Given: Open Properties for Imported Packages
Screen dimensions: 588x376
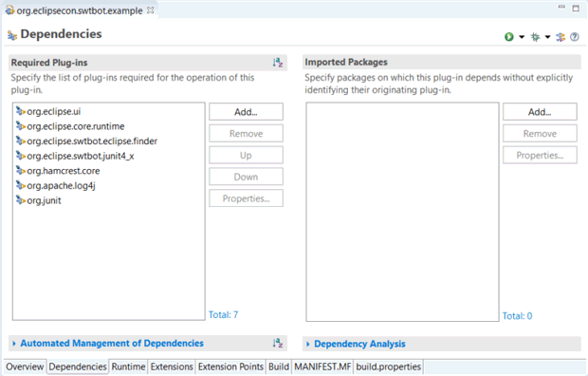Looking at the screenshot, I should pyautogui.click(x=540, y=155).
